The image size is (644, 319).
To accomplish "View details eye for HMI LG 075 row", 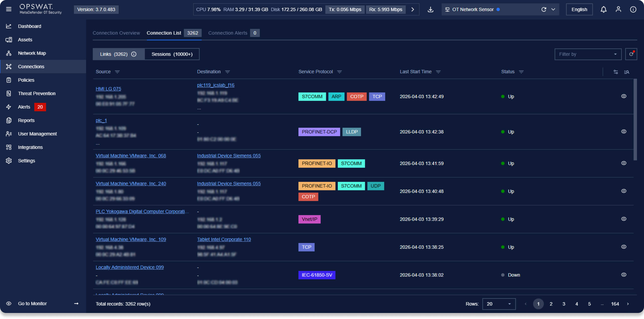I will coord(624,96).
